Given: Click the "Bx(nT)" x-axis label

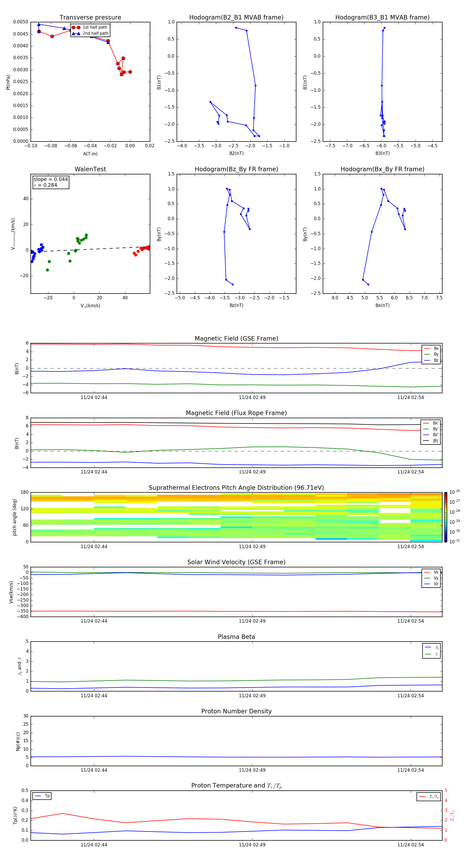Looking at the screenshot, I should click(x=382, y=305).
